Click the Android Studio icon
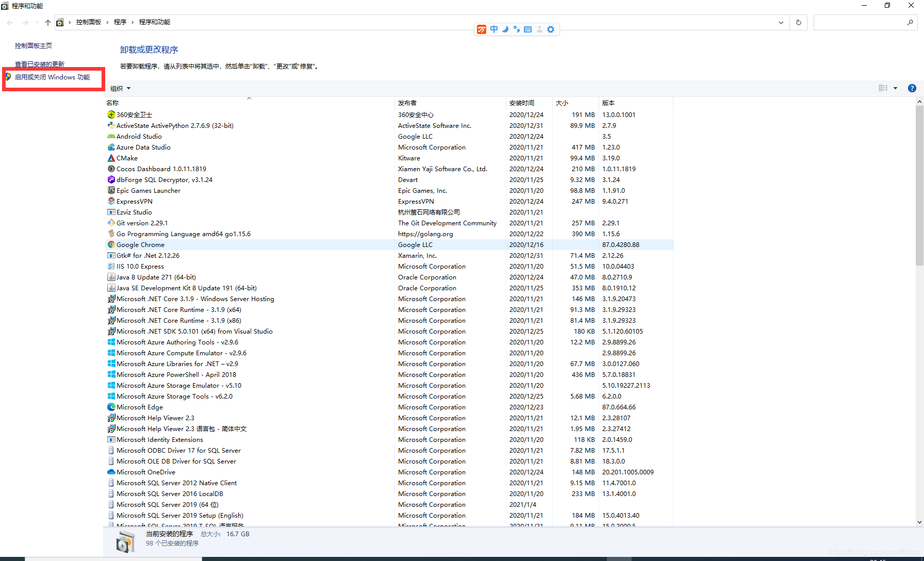The height and width of the screenshot is (561, 924). (111, 136)
